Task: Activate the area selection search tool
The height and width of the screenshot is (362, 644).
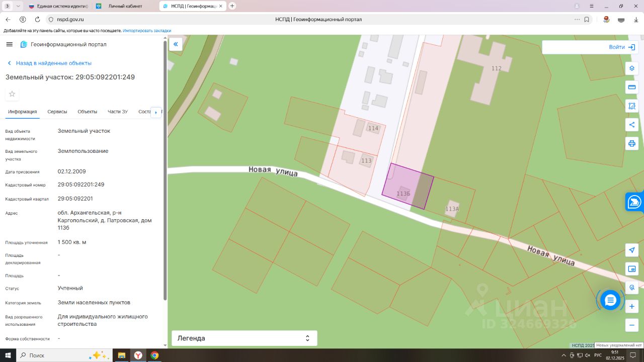Action: [x=632, y=106]
